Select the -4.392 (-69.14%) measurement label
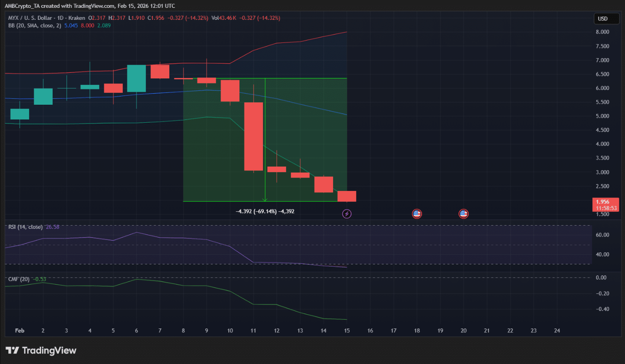Viewport: 625px width, 364px height. [x=264, y=211]
